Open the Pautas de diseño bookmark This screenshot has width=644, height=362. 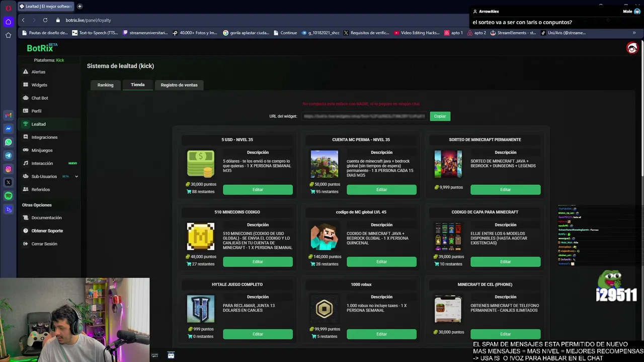tap(45, 33)
